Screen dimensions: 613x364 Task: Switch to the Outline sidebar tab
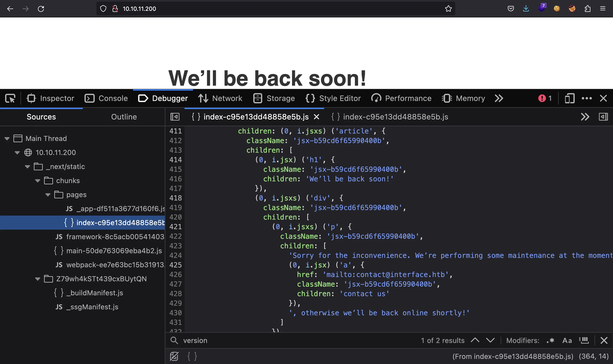(124, 117)
